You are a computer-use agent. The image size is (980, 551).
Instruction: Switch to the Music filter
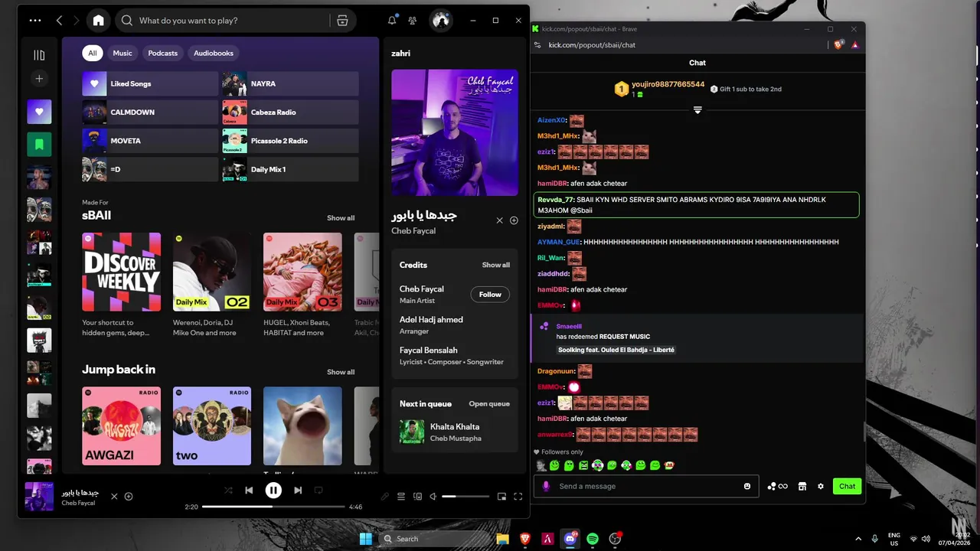122,53
